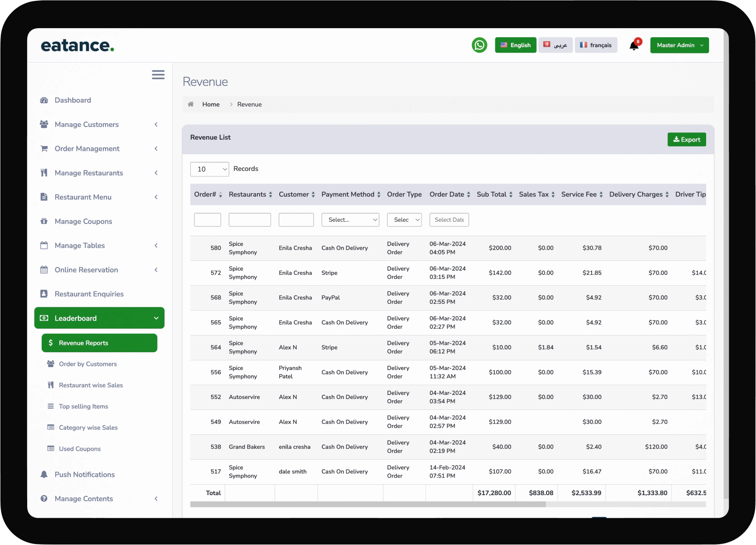
Task: Click the notification bell icon
Action: 634,45
